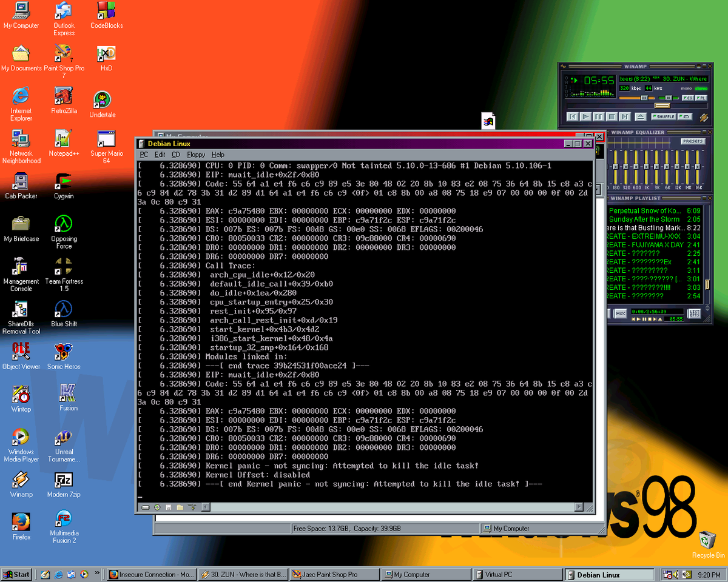This screenshot has height=582, width=728.
Task: Click the Winamp playlist vertical scrollbar handle
Action: [707, 284]
